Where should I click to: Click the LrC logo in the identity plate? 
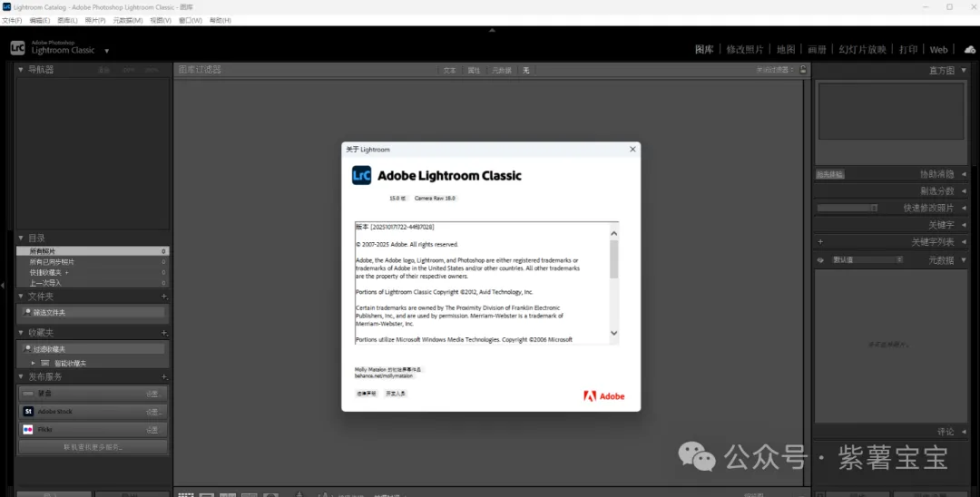(17, 48)
